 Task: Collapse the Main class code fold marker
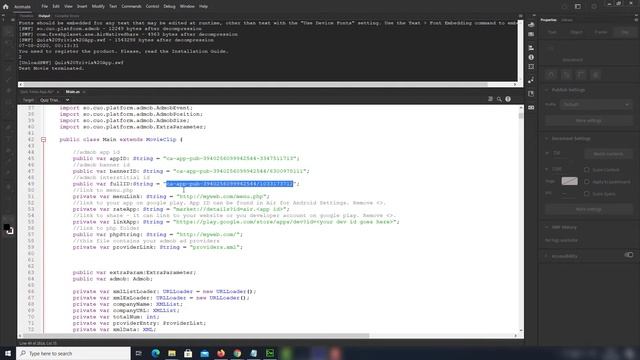click(x=43, y=140)
